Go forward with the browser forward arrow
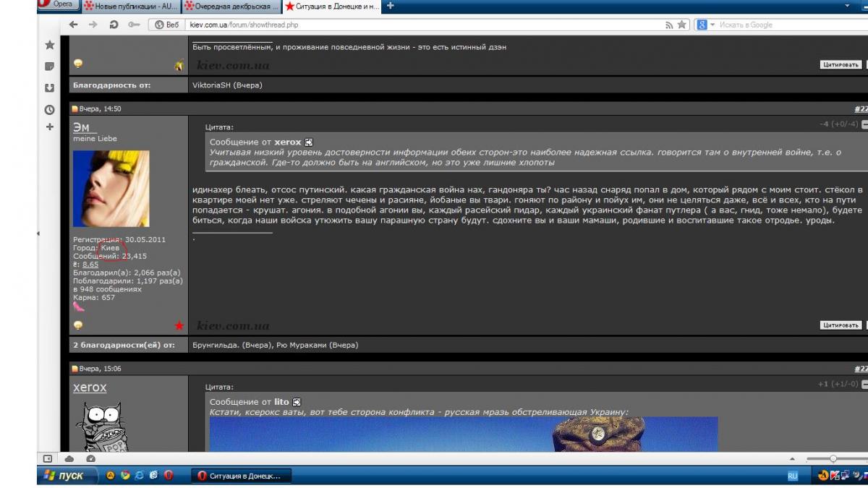This screenshot has width=868, height=488. pos(93,25)
